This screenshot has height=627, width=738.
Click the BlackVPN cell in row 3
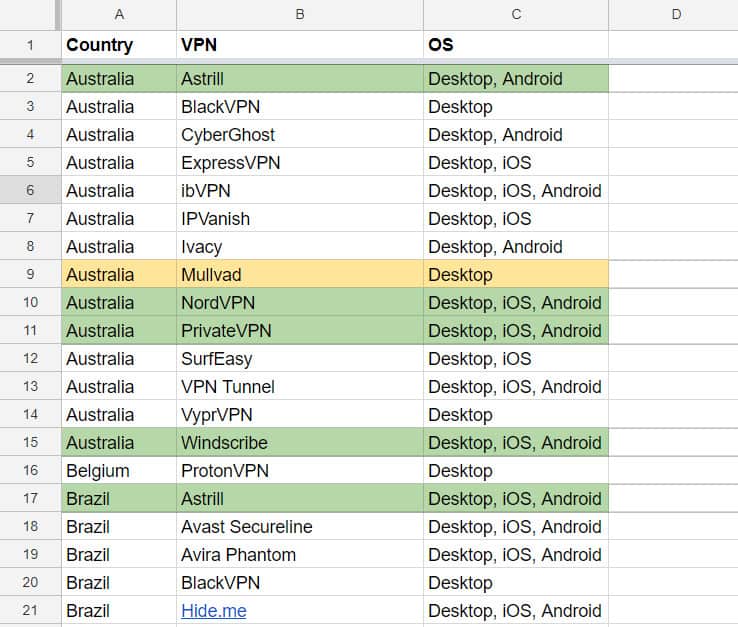click(300, 106)
